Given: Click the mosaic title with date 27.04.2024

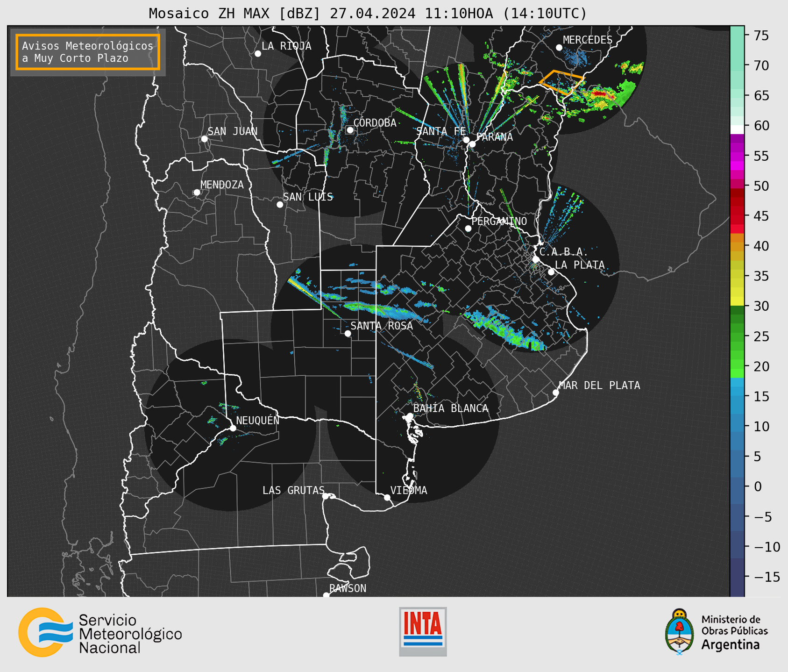Looking at the screenshot, I should [368, 14].
